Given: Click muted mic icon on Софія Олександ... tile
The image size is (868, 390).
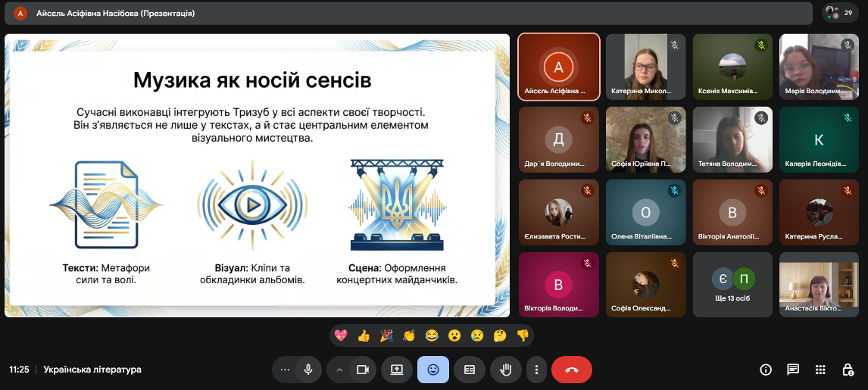Looking at the screenshot, I should (674, 264).
